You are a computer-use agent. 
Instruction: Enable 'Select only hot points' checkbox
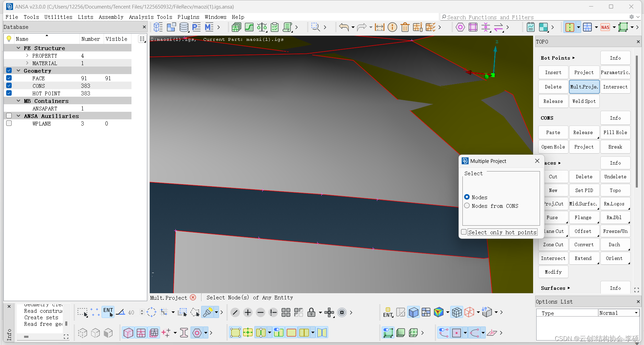tap(464, 232)
